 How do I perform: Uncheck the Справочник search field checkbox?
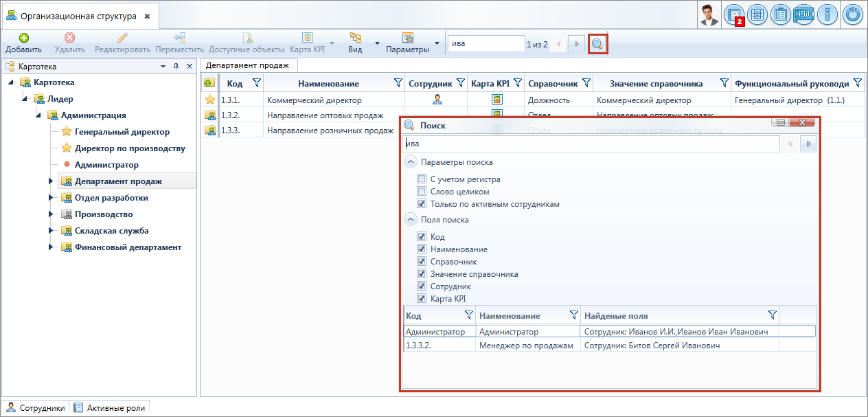click(x=422, y=262)
